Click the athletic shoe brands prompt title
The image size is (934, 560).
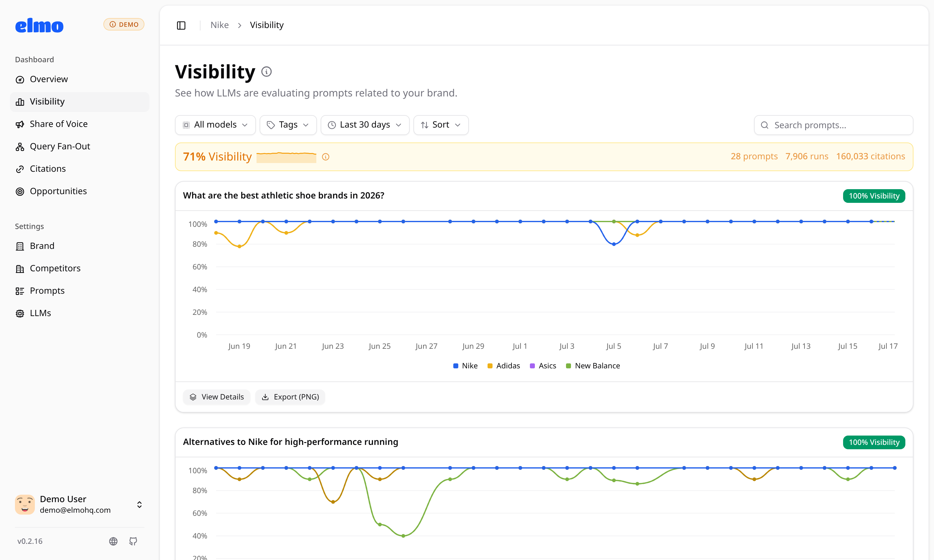[284, 195]
